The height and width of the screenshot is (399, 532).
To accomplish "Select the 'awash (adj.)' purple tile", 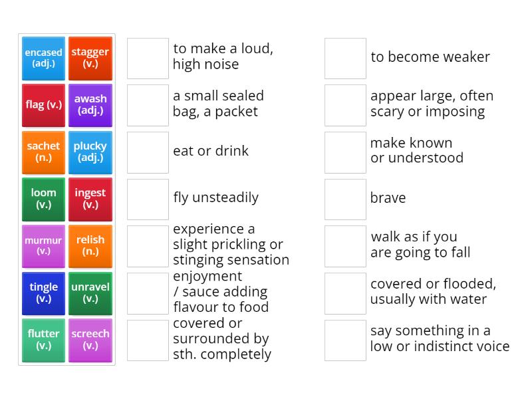I will tap(90, 105).
